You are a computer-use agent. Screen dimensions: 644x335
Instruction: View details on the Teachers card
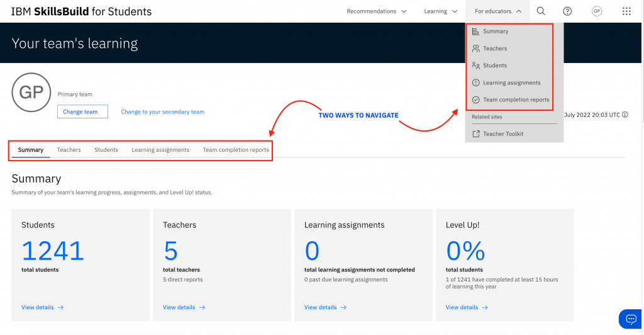[x=184, y=307]
